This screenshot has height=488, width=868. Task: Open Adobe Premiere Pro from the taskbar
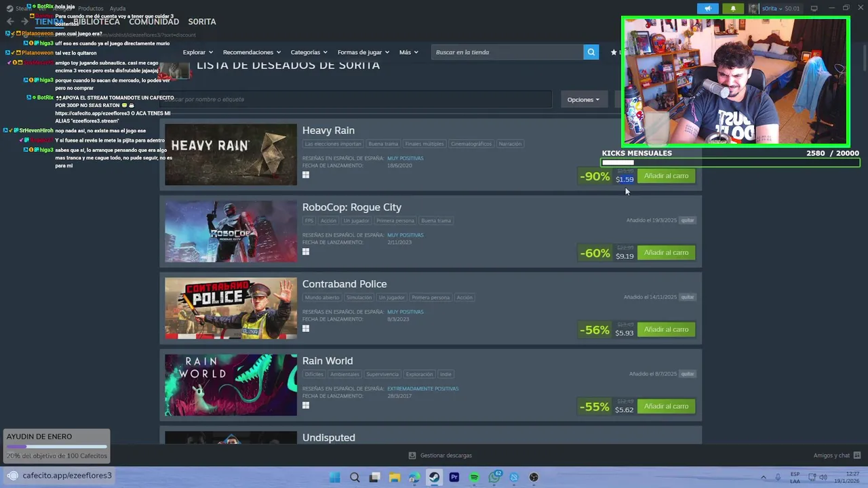click(454, 477)
